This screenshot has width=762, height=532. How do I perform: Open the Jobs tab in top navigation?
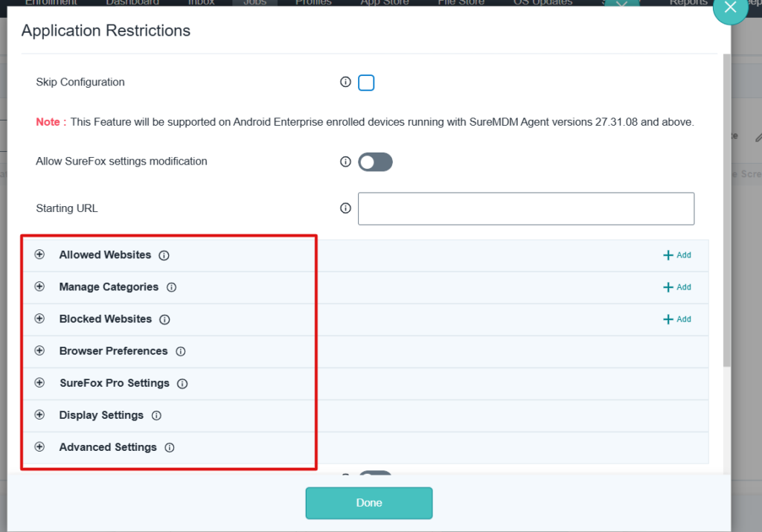point(255,3)
